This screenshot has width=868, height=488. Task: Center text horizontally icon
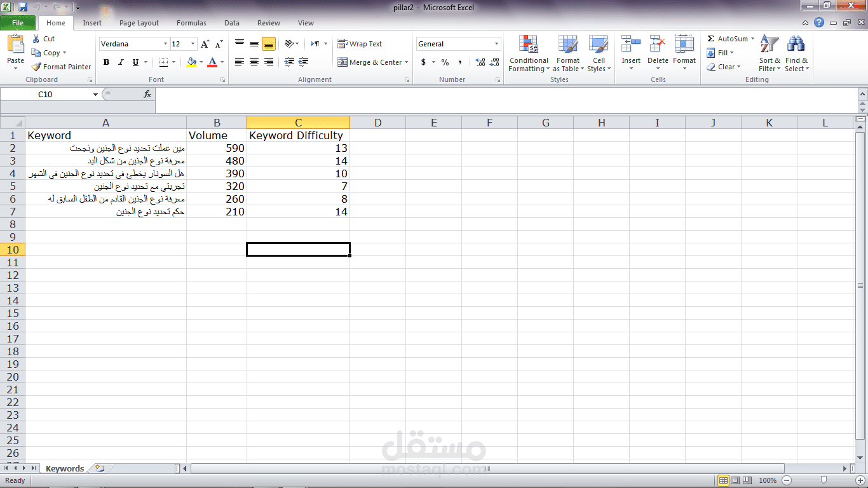pyautogui.click(x=254, y=62)
